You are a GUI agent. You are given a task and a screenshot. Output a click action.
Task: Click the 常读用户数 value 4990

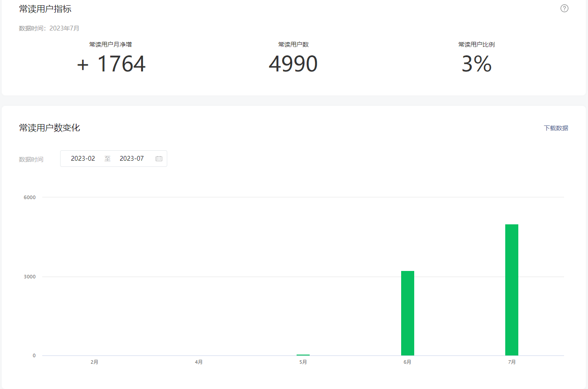[x=293, y=64]
